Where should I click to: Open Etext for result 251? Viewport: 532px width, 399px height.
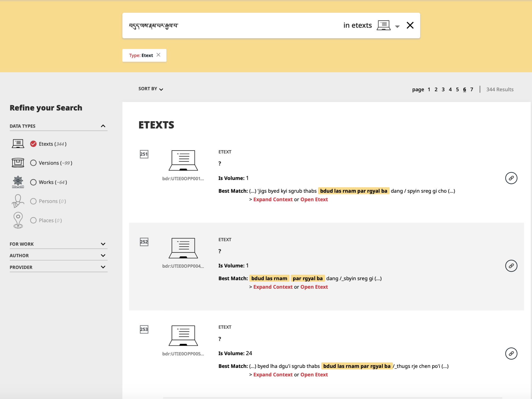coord(314,199)
